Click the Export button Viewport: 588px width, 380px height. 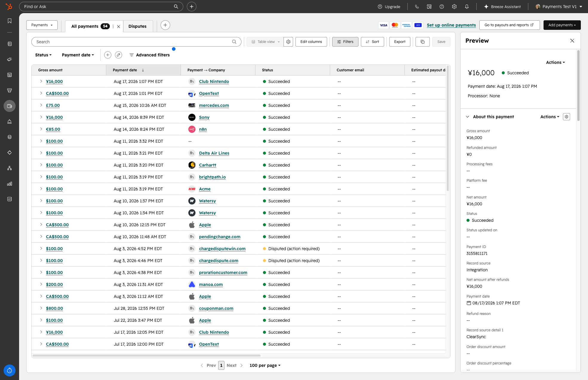[x=400, y=42]
